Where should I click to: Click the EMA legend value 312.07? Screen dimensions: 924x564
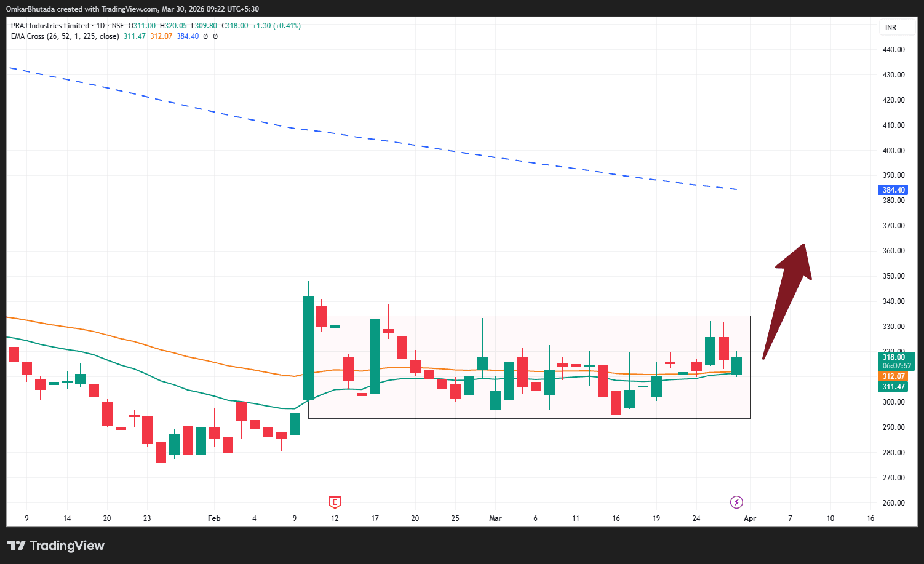pyautogui.click(x=161, y=36)
